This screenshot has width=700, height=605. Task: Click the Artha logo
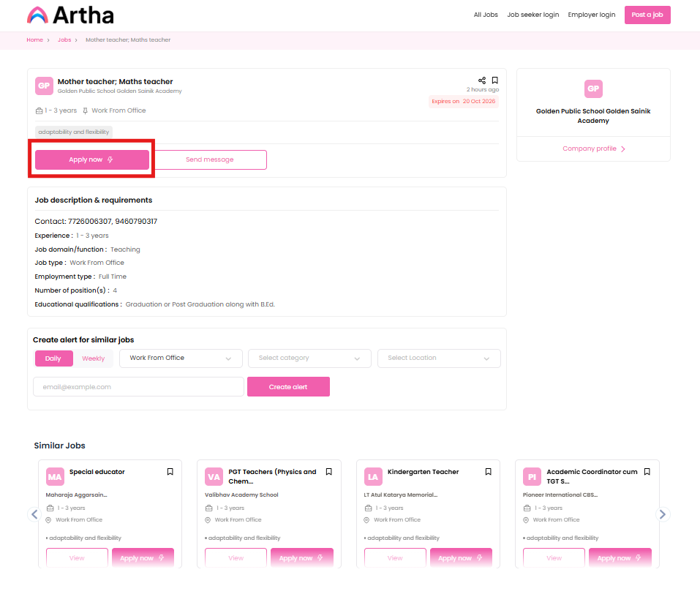(70, 15)
